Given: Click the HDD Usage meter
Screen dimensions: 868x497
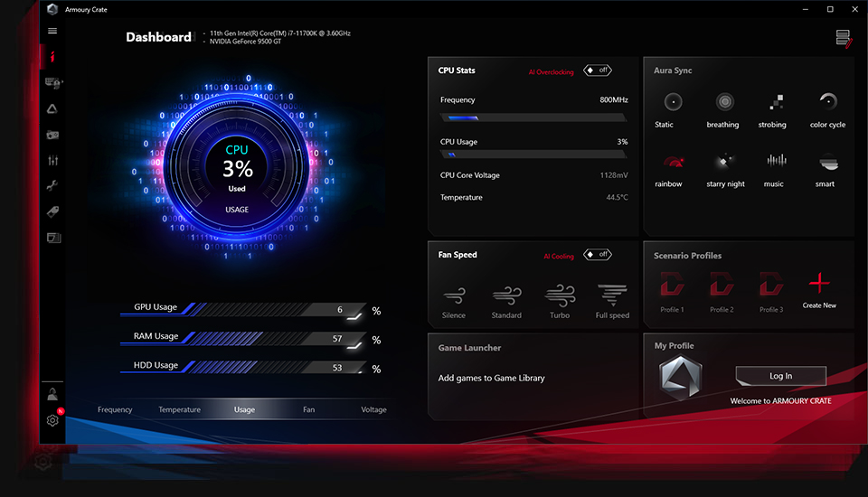Looking at the screenshot, I should click(x=243, y=368).
